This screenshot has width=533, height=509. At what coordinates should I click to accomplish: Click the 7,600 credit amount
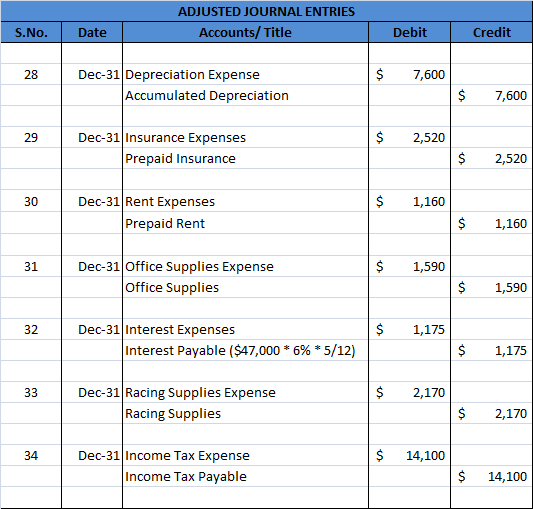(492, 96)
